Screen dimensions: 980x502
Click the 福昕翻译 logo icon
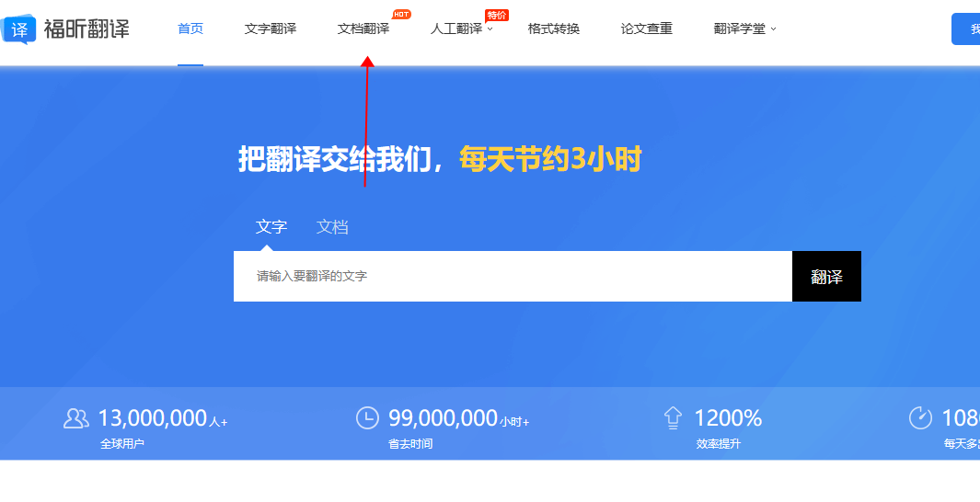(x=18, y=29)
